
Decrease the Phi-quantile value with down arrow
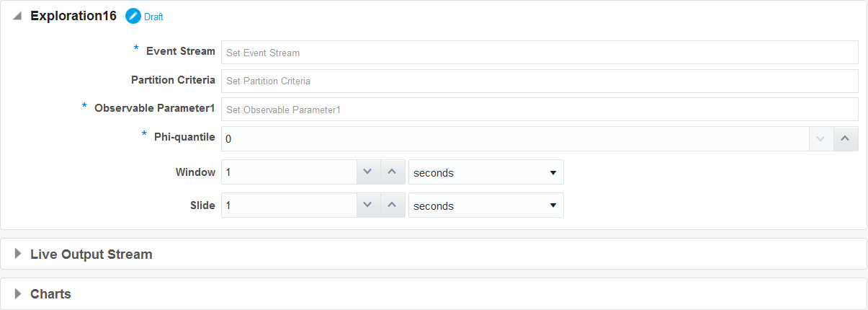pyautogui.click(x=821, y=138)
